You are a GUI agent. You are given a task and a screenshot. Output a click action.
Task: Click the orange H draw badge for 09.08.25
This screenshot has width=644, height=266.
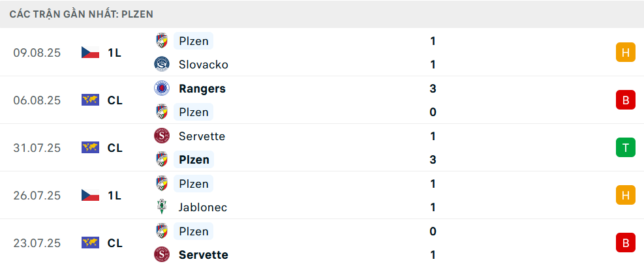point(625,53)
